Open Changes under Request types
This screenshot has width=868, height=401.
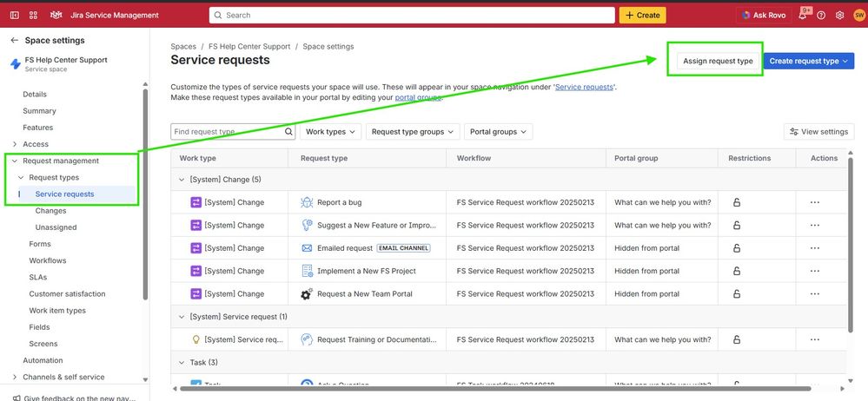click(x=50, y=211)
